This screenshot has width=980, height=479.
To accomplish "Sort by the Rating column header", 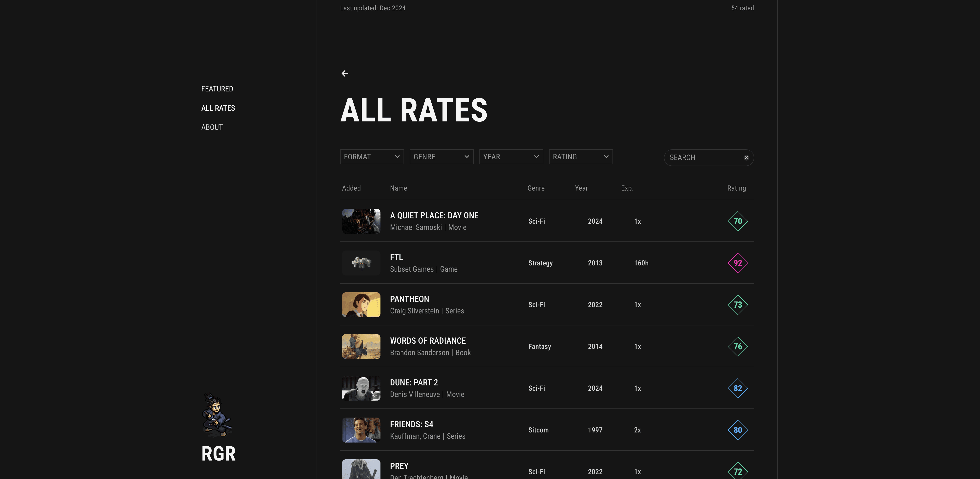I will (736, 188).
